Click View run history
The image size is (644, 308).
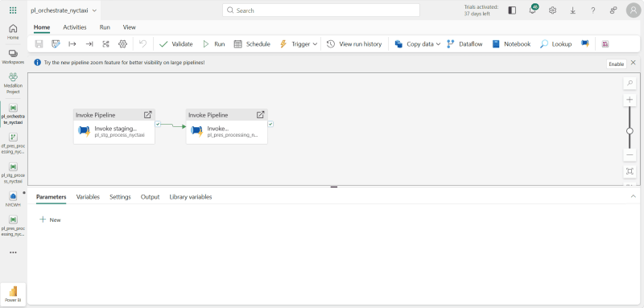[x=354, y=44]
